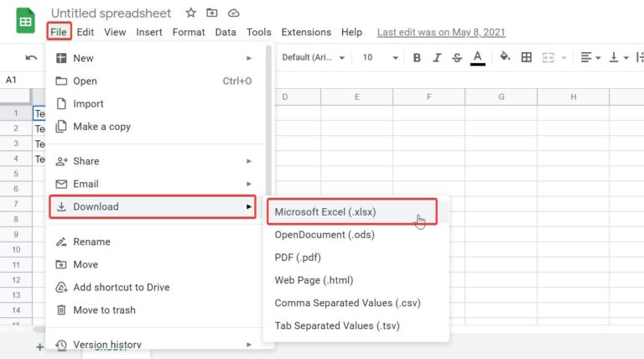644x359 pixels.
Task: Select Rename in File menu
Action: [153, 242]
